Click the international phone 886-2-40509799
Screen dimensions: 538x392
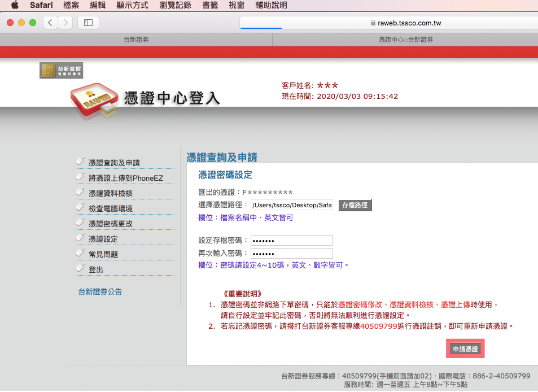[x=501, y=376]
